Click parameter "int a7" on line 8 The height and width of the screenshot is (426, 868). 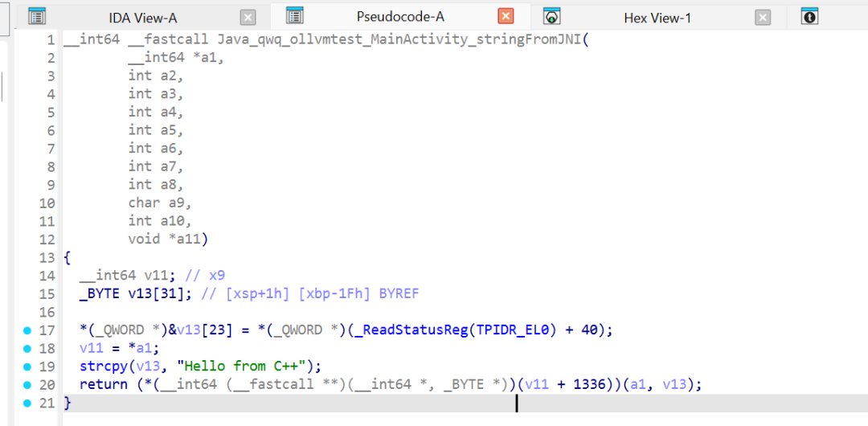153,166
